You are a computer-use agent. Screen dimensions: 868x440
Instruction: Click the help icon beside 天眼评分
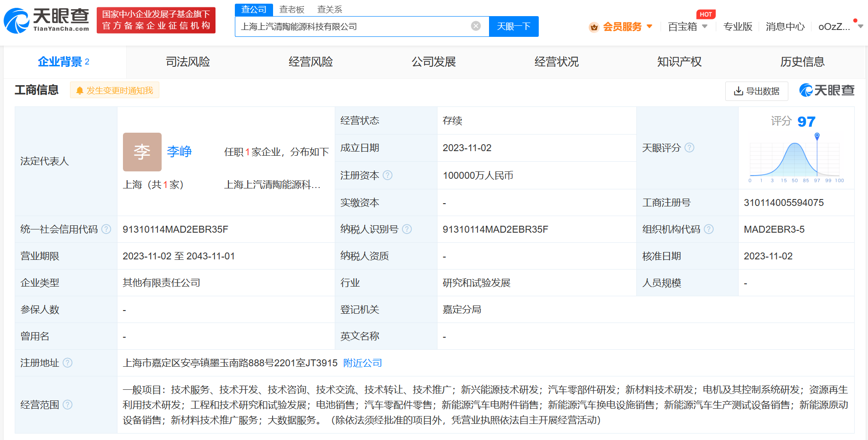click(x=689, y=148)
